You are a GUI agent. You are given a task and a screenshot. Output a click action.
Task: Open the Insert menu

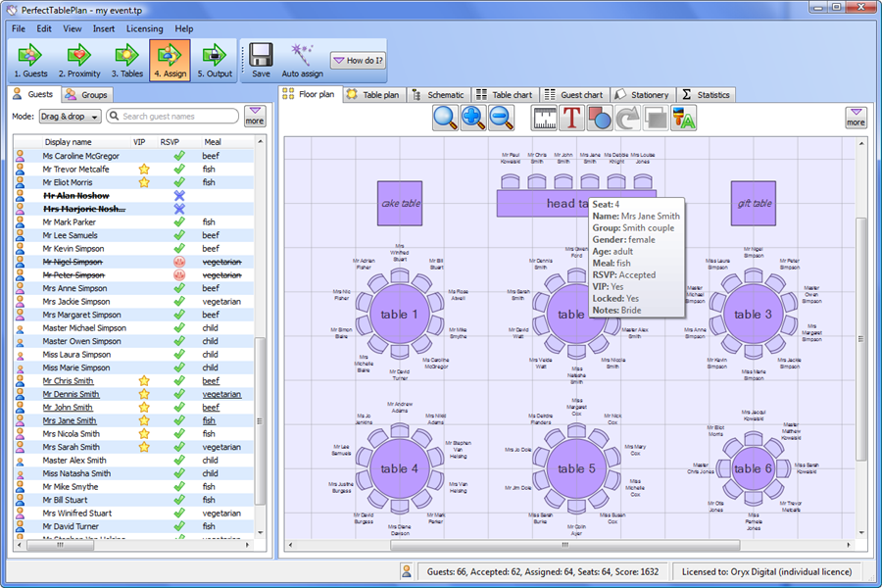point(104,28)
